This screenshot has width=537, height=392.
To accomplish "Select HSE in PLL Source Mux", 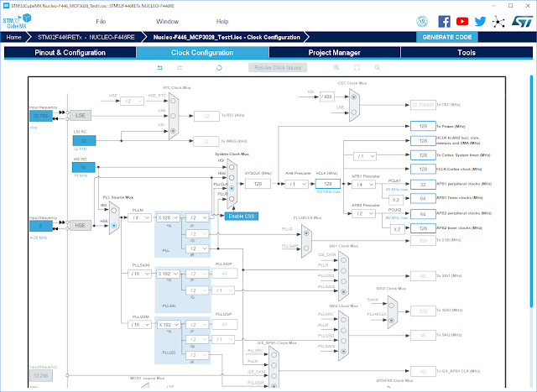I will point(114,226).
